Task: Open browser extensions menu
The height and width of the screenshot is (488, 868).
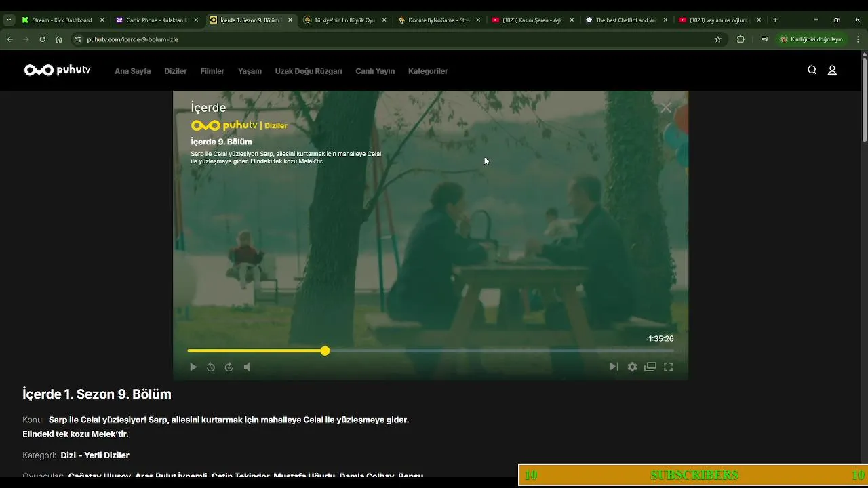Action: [741, 39]
